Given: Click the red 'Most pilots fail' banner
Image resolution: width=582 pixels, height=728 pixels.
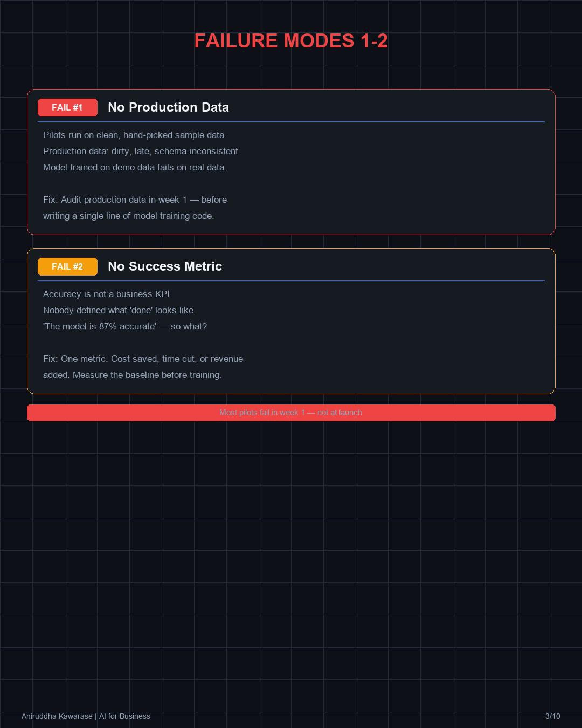Looking at the screenshot, I should coord(291,413).
